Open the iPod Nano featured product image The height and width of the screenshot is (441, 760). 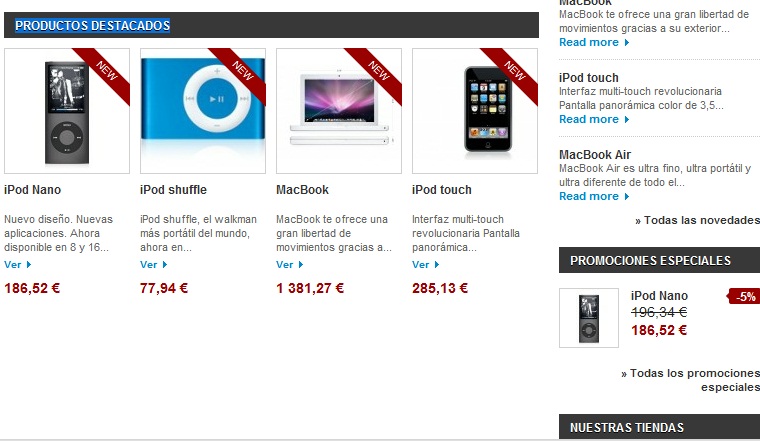[67, 111]
